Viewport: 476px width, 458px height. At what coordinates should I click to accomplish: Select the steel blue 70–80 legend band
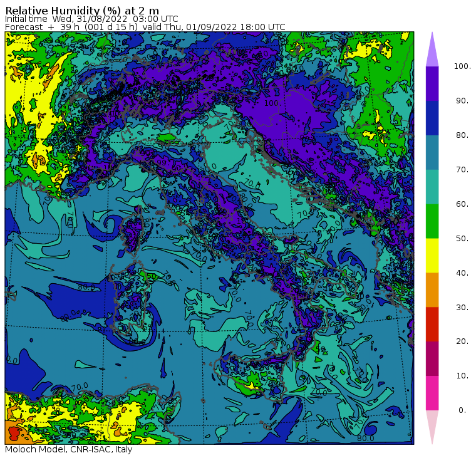tap(432, 152)
